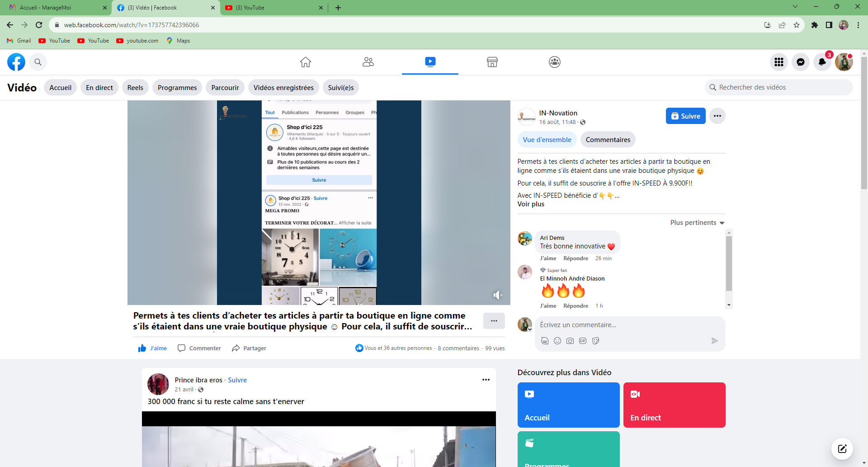Toggle J'aime on the video
Image resolution: width=868 pixels, height=467 pixels.
pyautogui.click(x=152, y=348)
